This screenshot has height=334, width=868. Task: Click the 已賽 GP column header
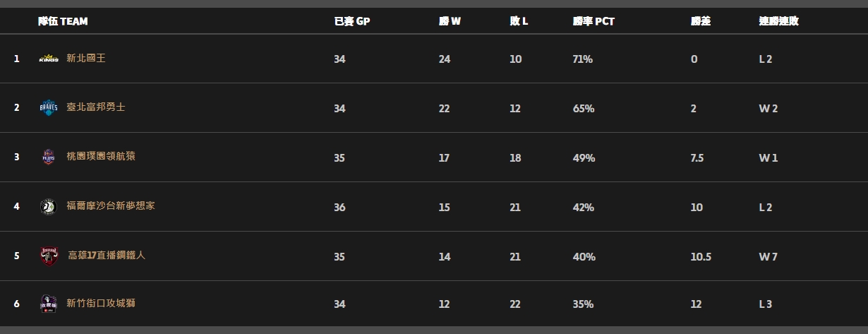click(x=351, y=21)
